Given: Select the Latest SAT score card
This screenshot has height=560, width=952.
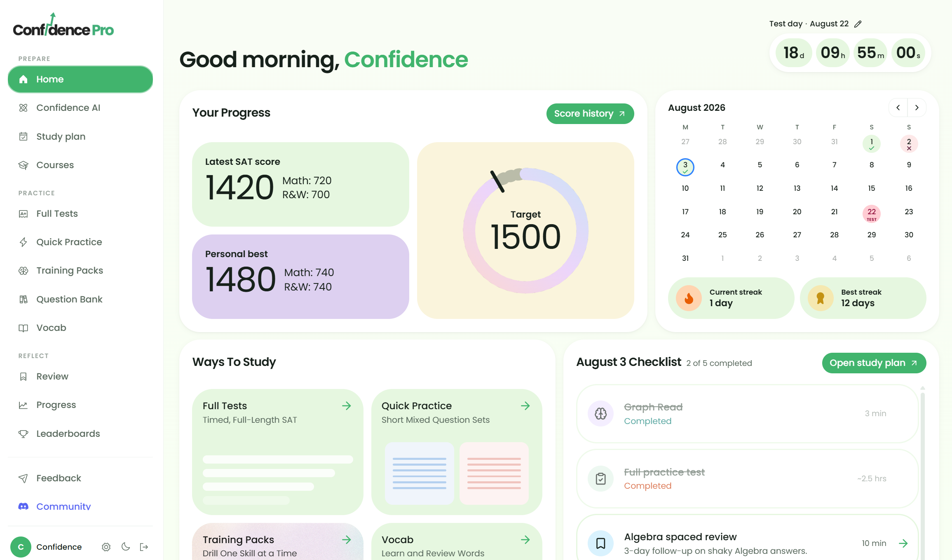Looking at the screenshot, I should [x=300, y=184].
